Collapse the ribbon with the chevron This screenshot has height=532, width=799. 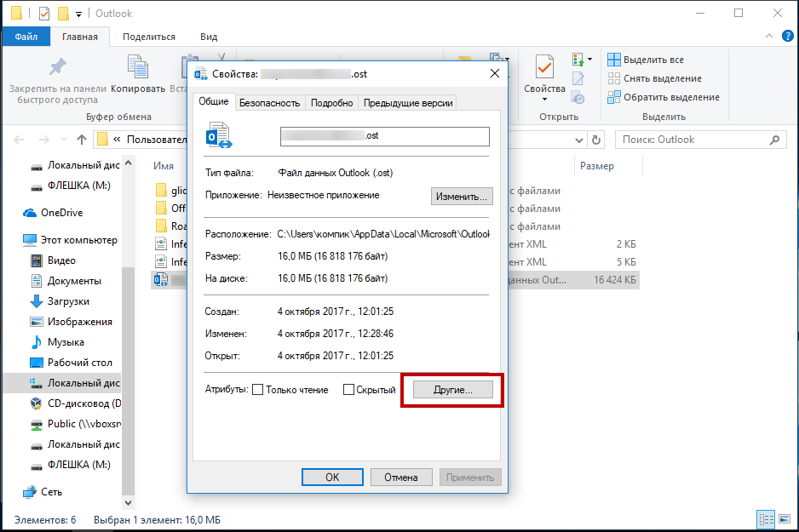(769, 36)
